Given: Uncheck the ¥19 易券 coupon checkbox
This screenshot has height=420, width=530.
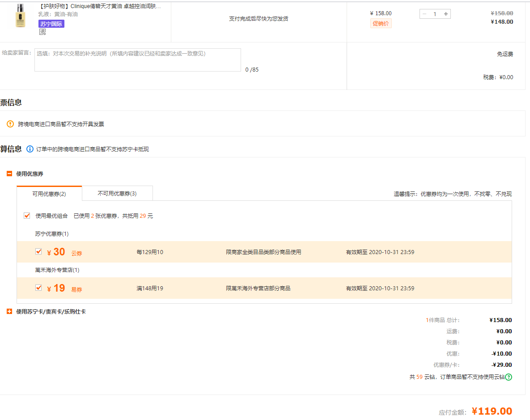Looking at the screenshot, I should click(x=38, y=288).
